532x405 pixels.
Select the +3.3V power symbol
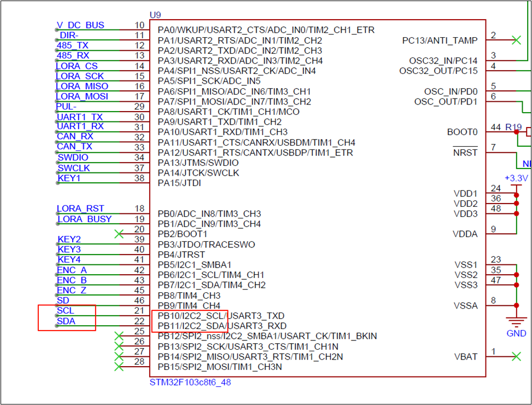point(516,178)
